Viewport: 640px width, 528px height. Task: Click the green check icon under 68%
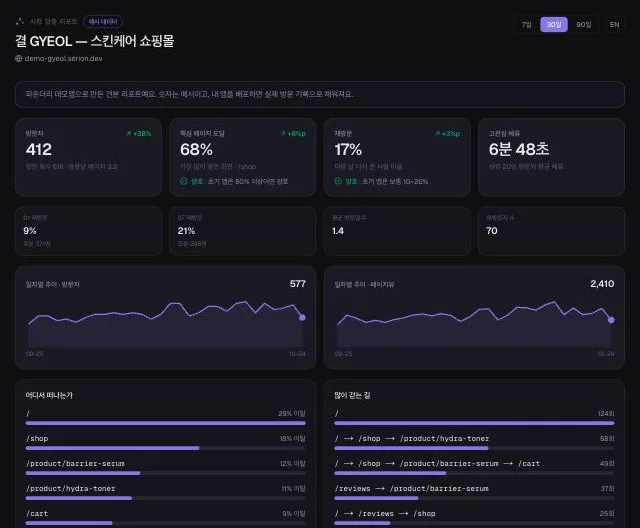click(x=184, y=181)
